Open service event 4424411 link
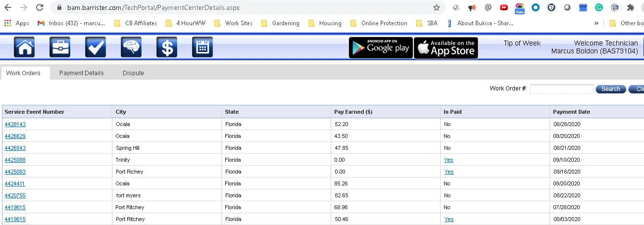This screenshot has height=225, width=644. [15, 183]
